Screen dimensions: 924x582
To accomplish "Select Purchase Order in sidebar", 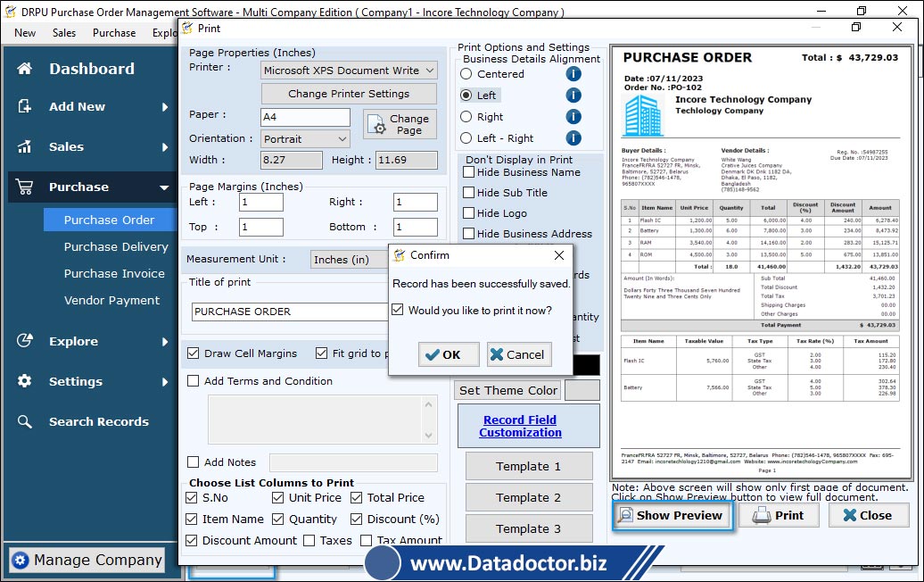I will click(x=109, y=220).
